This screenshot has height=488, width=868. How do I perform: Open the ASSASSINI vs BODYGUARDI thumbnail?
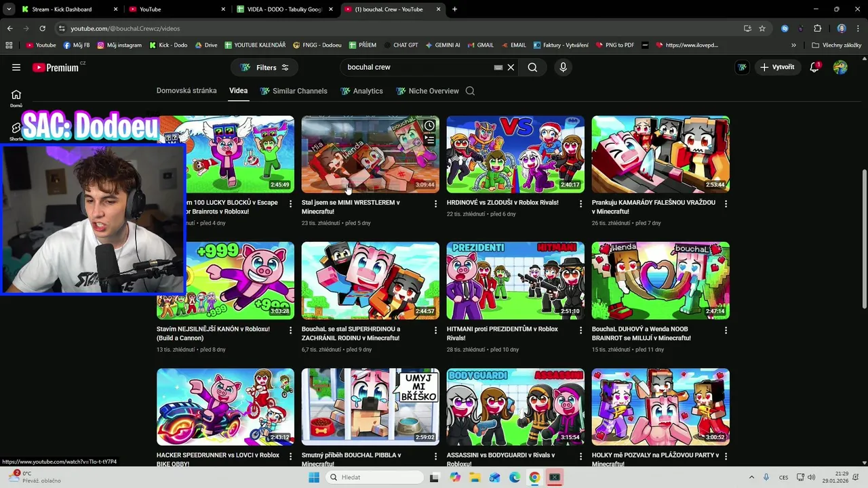pos(515,407)
